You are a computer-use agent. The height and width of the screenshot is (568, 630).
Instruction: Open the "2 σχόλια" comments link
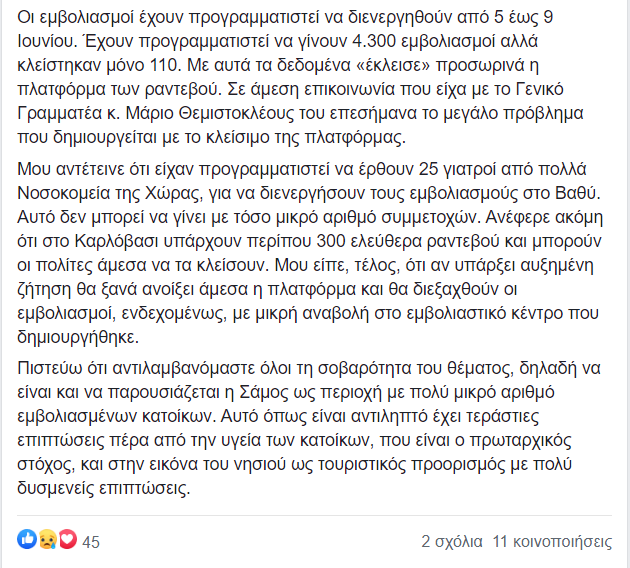[452, 542]
